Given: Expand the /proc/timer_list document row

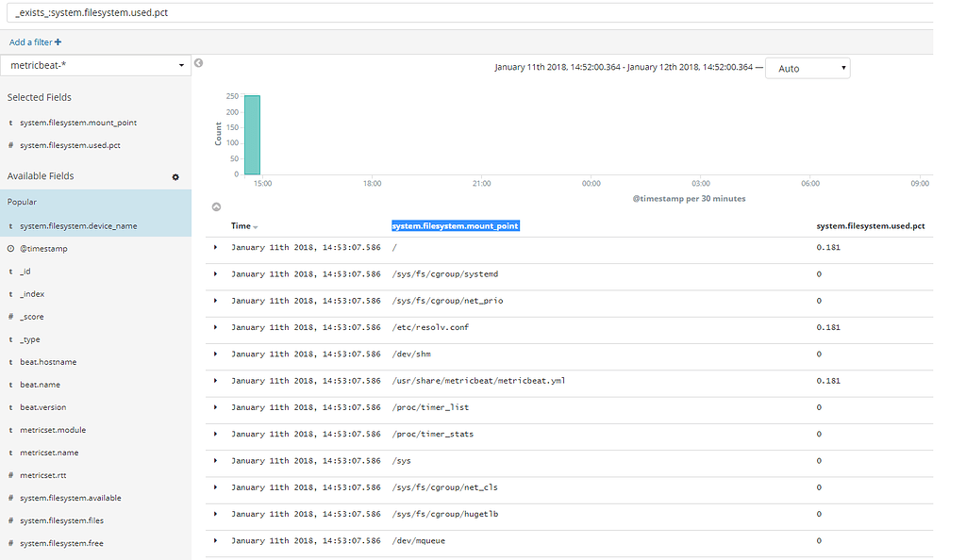Looking at the screenshot, I should (216, 407).
